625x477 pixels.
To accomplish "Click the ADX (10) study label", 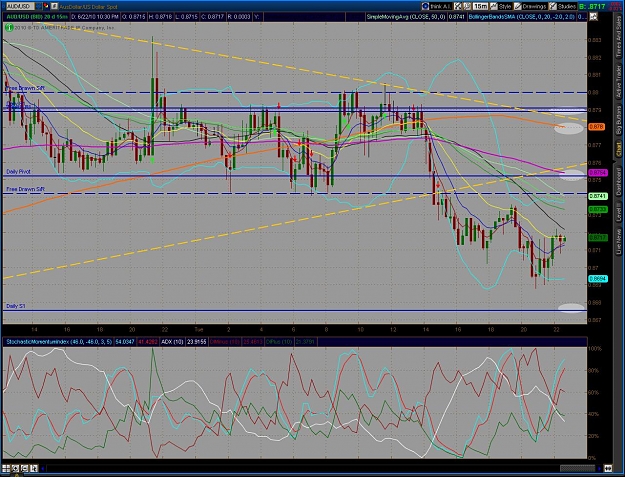I will [x=173, y=342].
